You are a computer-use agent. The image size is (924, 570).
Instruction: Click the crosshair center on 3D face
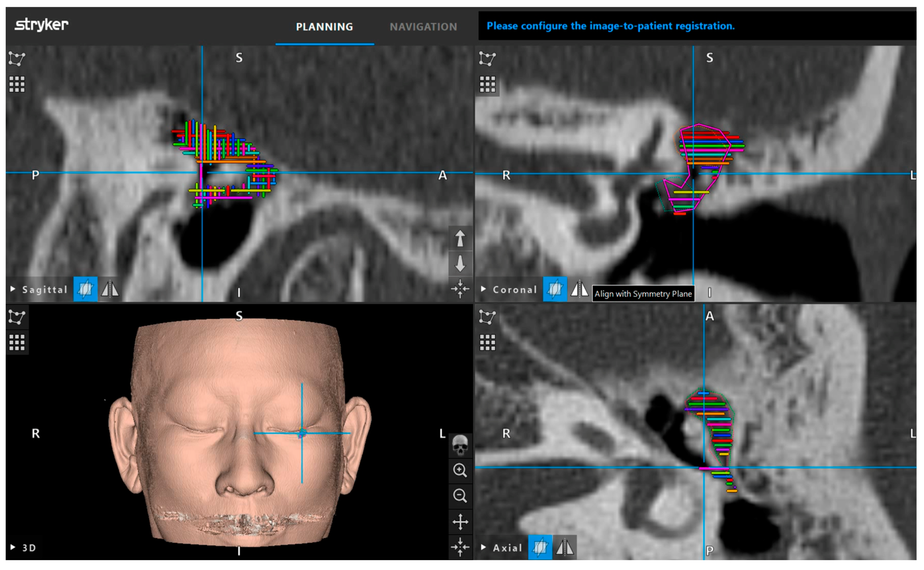(302, 433)
